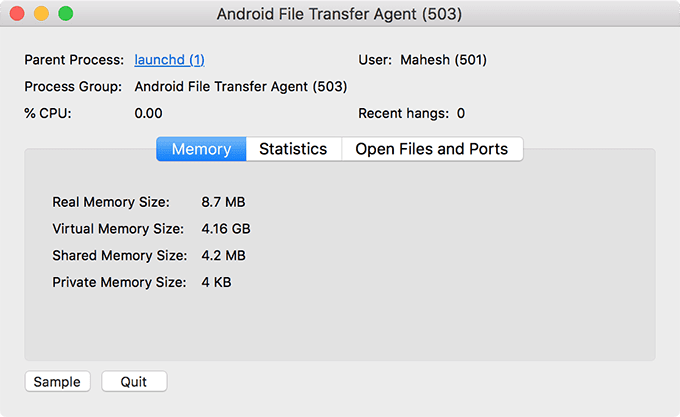Viewport: 680px width, 417px height.
Task: Click the Shared Memory Size value 4.2 MB
Action: [223, 256]
